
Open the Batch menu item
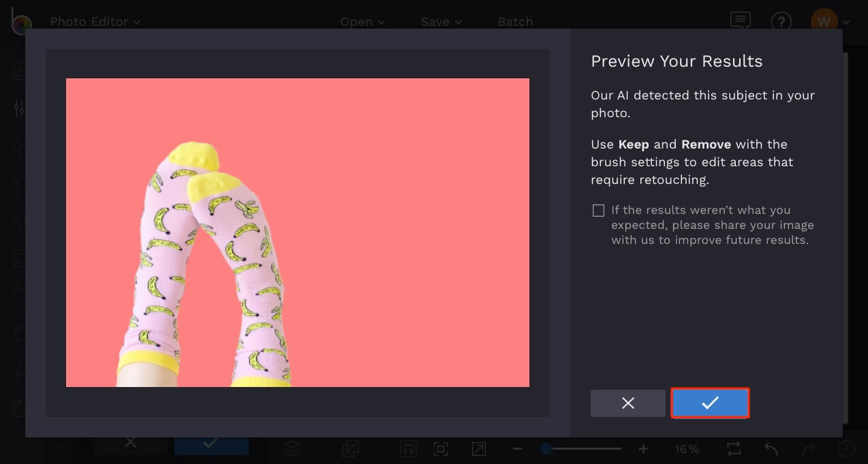click(515, 22)
